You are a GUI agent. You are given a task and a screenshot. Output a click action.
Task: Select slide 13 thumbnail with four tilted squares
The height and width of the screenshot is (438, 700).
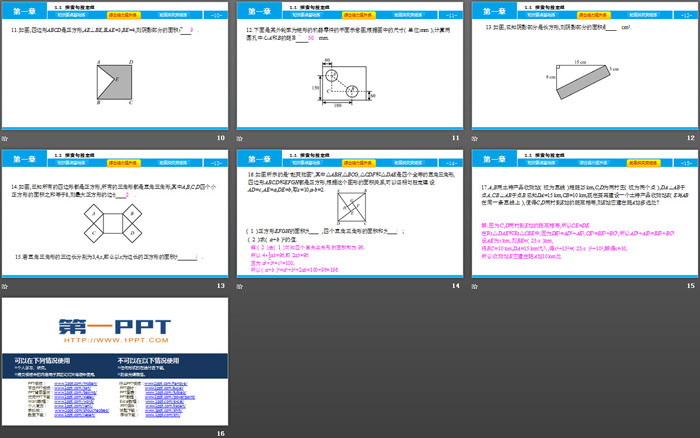point(115,214)
